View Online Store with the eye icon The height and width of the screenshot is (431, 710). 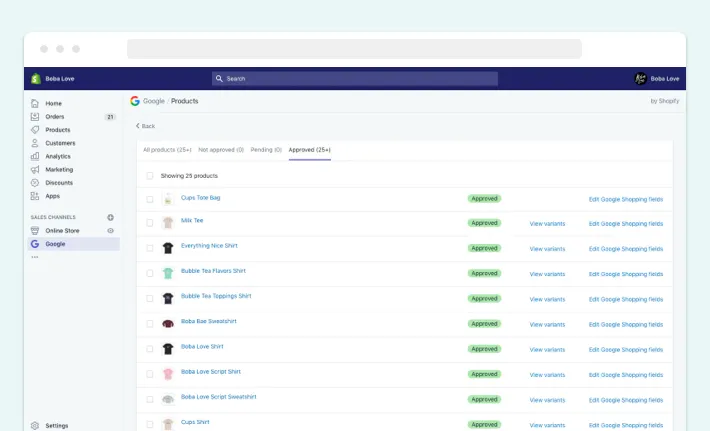pos(110,230)
